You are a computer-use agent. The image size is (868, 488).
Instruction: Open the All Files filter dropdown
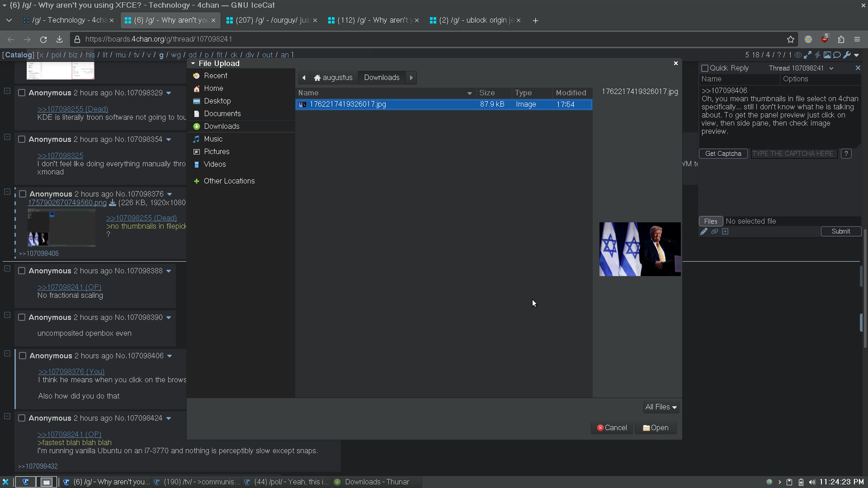point(661,407)
